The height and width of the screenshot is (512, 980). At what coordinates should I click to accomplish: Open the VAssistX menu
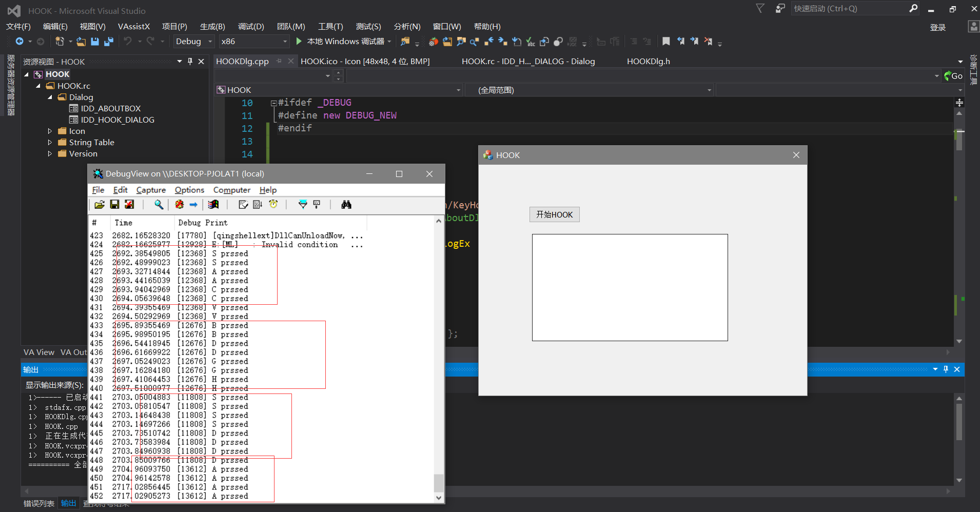pos(134,27)
